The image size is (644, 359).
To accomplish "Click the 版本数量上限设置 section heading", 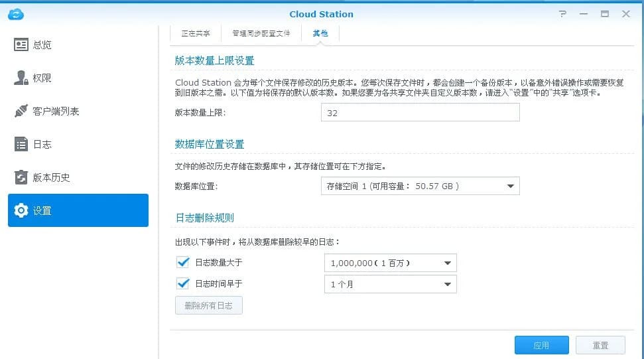I will coord(214,61).
